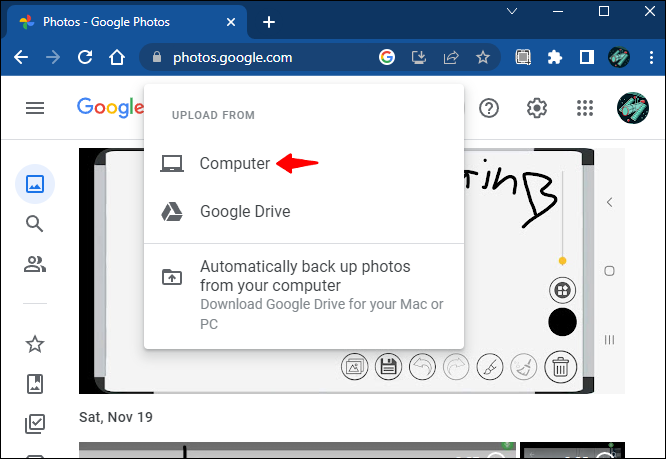Open the Google apps grid launcher
The height and width of the screenshot is (459, 666).
point(585,108)
